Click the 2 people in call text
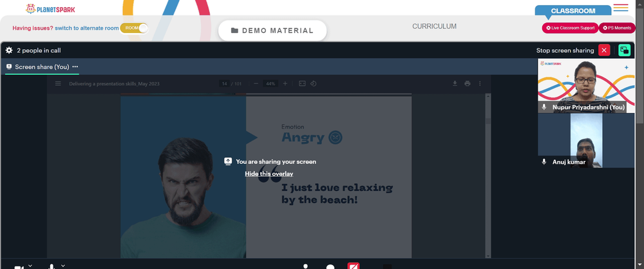This screenshot has width=644, height=269. click(x=39, y=50)
